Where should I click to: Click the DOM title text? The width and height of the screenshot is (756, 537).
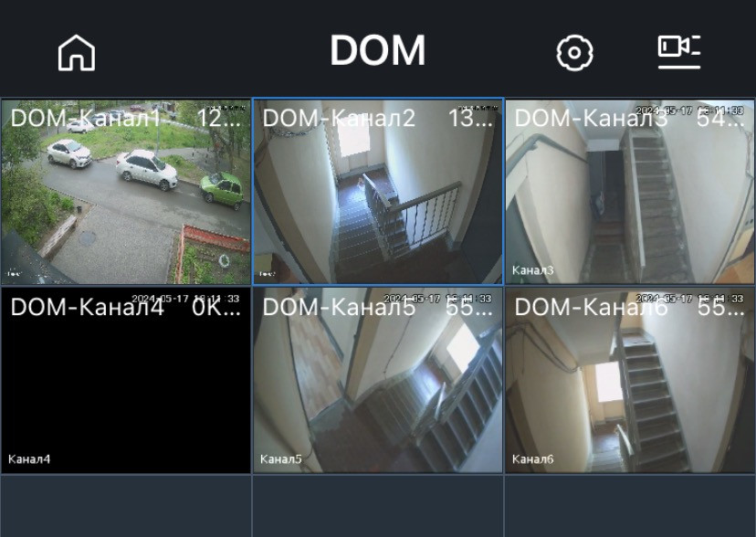pos(377,50)
